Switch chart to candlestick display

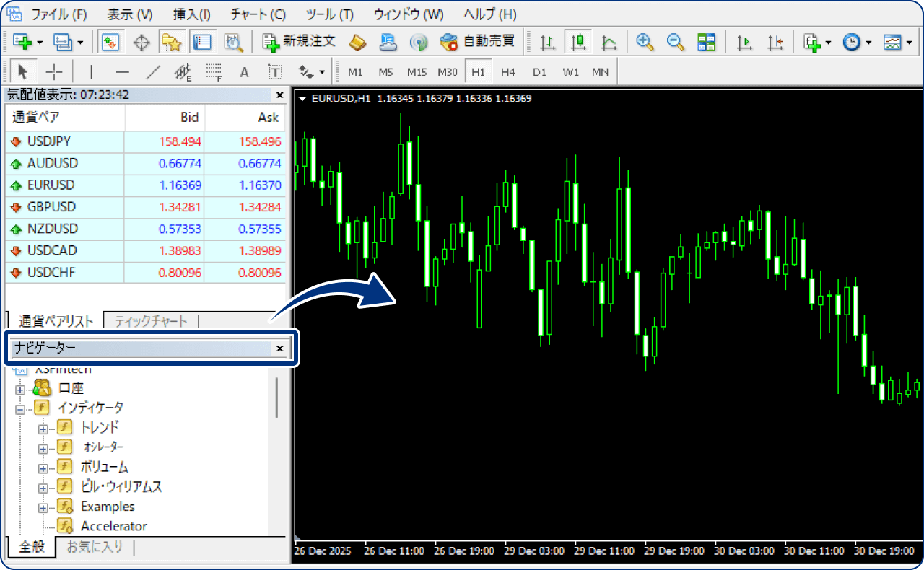pyautogui.click(x=578, y=43)
